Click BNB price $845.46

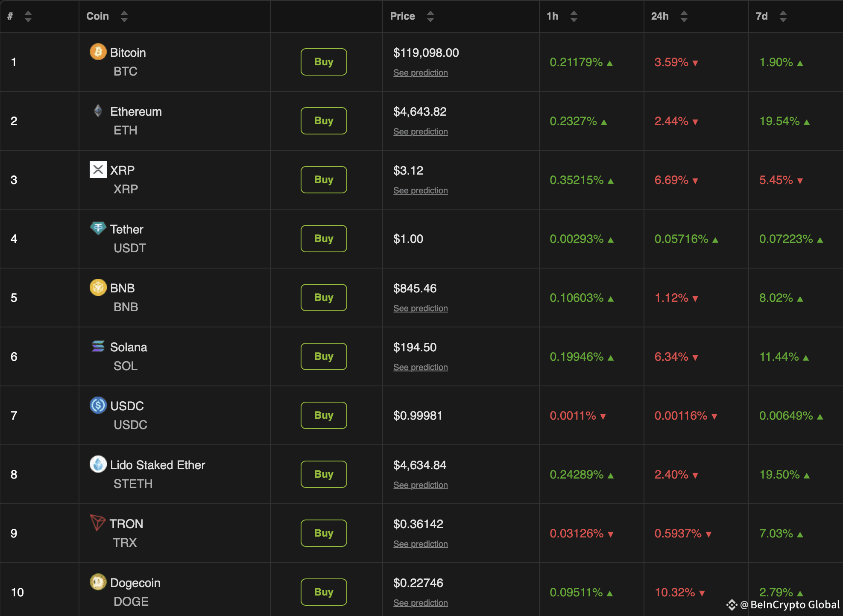(x=415, y=289)
